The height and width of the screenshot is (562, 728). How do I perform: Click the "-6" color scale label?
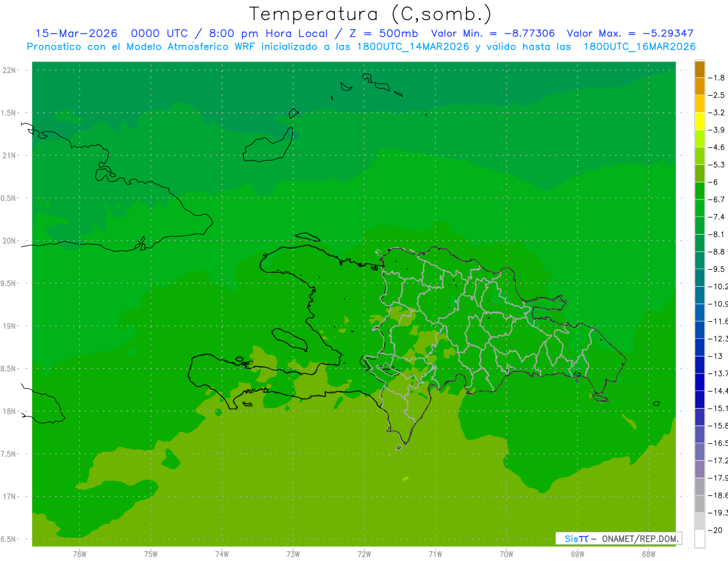[x=715, y=182]
